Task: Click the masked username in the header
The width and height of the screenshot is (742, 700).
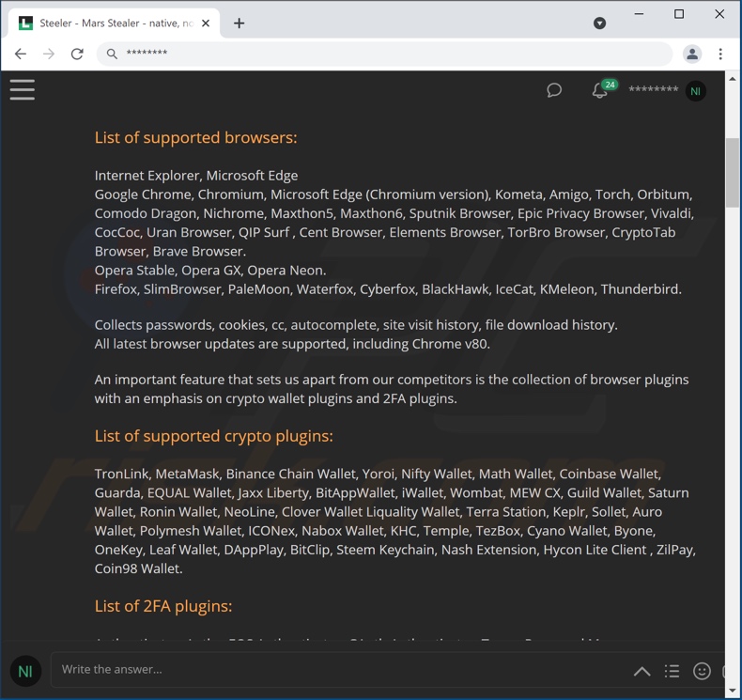Action: tap(653, 89)
